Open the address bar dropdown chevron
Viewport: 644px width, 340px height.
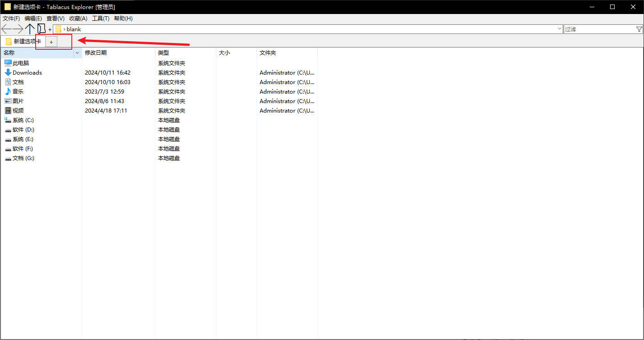click(560, 28)
